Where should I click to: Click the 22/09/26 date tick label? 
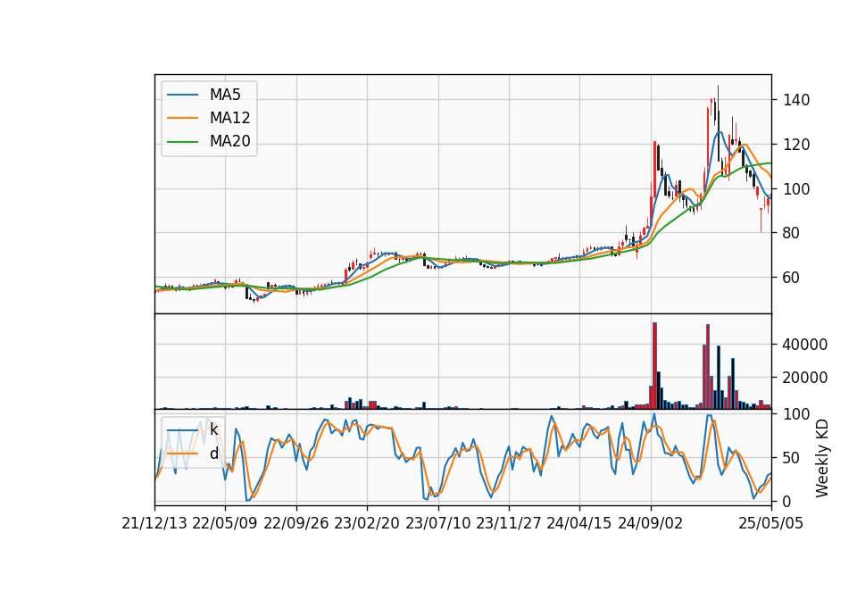[296, 523]
